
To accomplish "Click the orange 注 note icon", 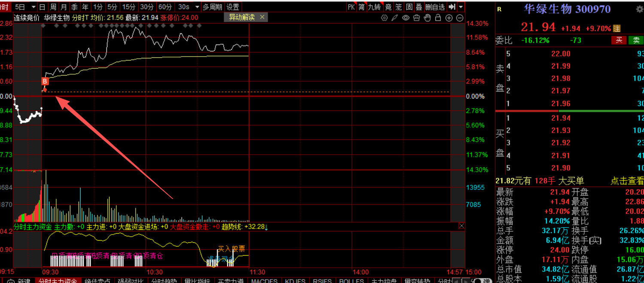I will coord(617,28).
